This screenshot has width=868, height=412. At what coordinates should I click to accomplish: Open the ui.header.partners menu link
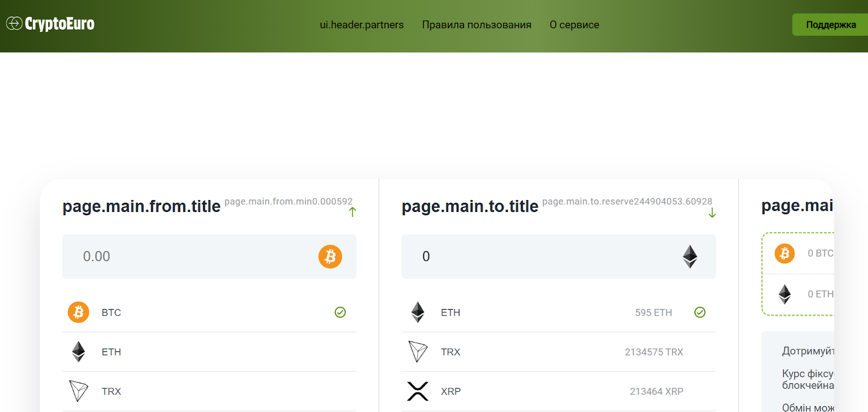point(362,25)
